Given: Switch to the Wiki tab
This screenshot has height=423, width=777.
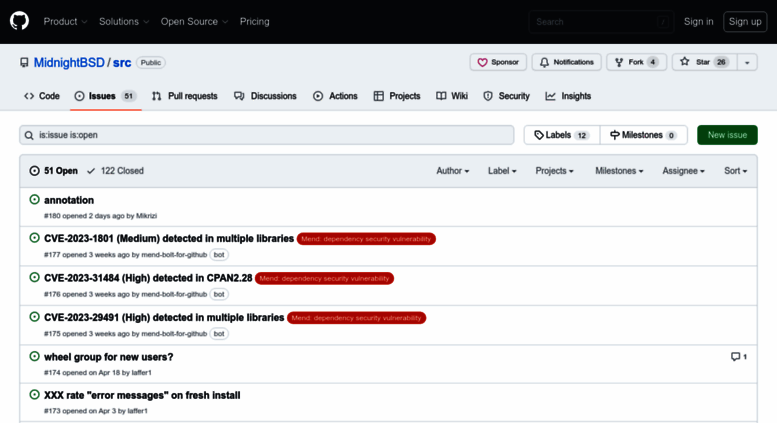Looking at the screenshot, I should click(x=452, y=96).
